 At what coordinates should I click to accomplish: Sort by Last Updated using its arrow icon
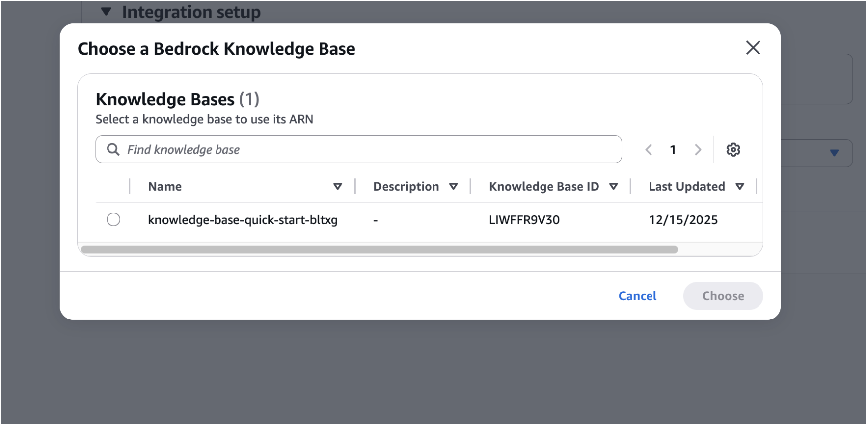click(x=740, y=187)
